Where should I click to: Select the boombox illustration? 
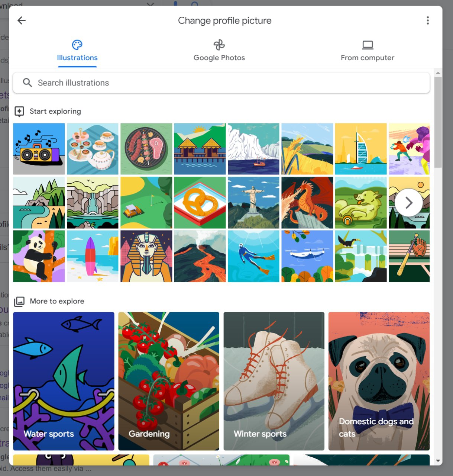pos(39,149)
